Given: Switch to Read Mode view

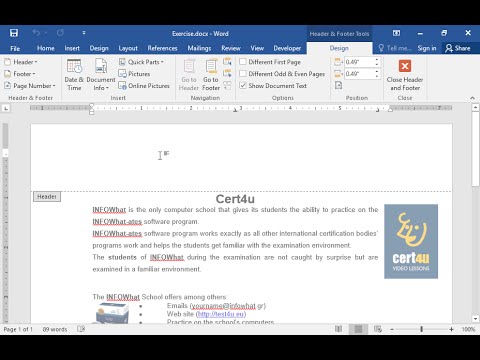Looking at the screenshot, I should coord(338,329).
